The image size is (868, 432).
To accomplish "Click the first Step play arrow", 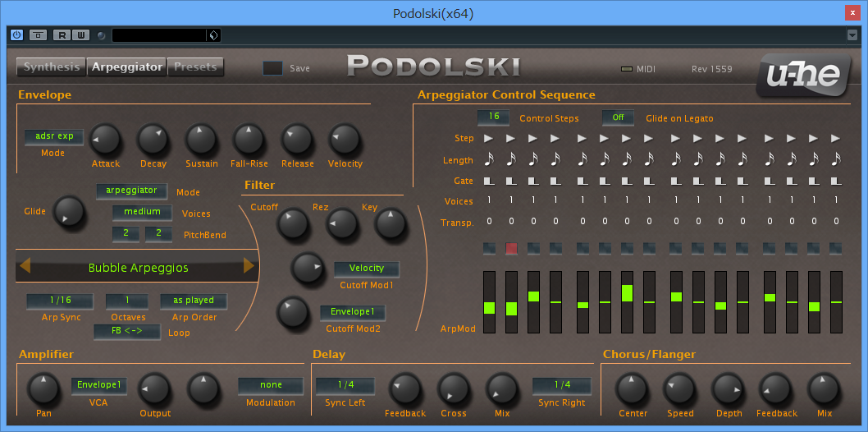I will point(489,138).
